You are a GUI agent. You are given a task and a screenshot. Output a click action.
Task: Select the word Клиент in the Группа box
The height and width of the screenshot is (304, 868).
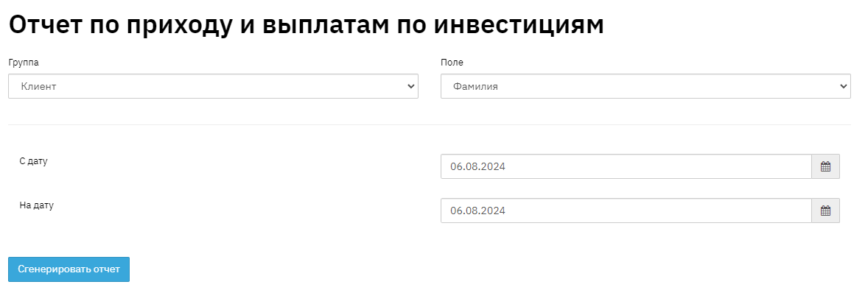(39, 86)
